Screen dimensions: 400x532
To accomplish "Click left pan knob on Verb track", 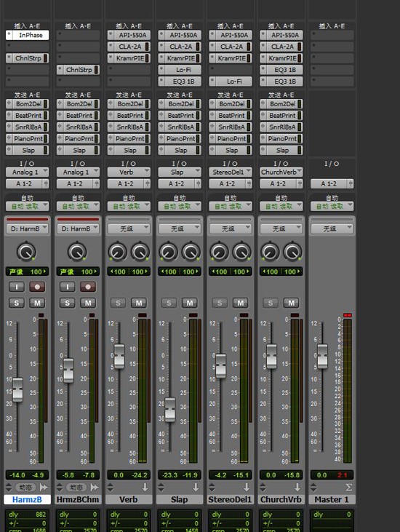I will [x=117, y=252].
